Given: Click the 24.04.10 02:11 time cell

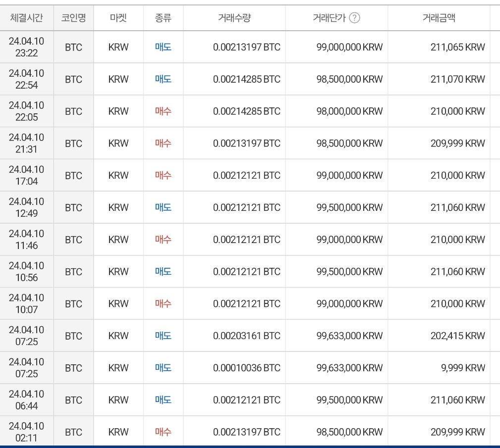Looking at the screenshot, I should [26, 432].
